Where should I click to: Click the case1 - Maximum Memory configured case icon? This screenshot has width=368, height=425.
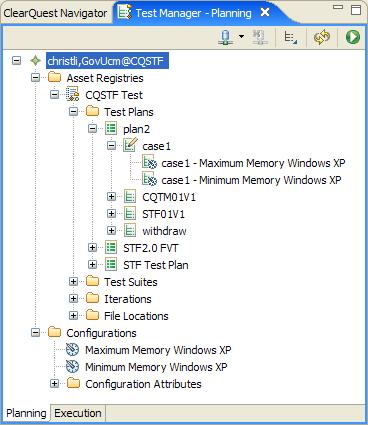tap(149, 163)
